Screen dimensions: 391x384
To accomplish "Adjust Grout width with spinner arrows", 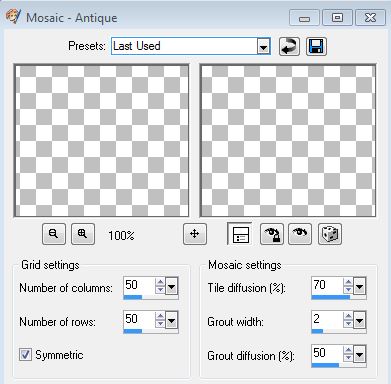I will 348,320.
